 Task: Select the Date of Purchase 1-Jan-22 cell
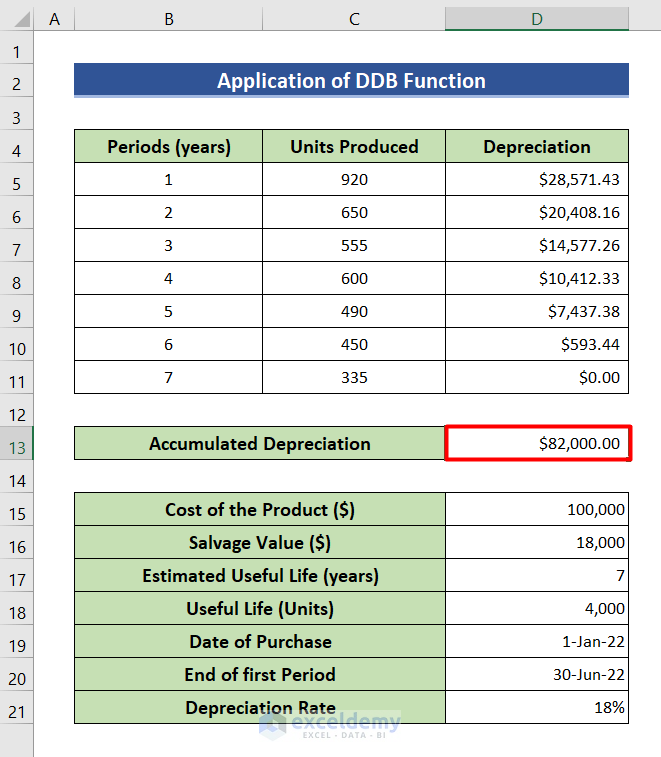pos(537,642)
